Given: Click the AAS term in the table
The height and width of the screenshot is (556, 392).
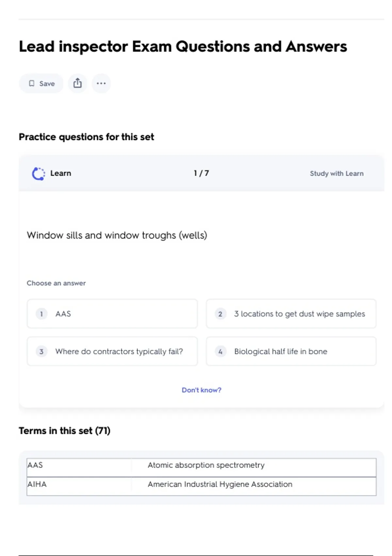Looking at the screenshot, I should [35, 465].
